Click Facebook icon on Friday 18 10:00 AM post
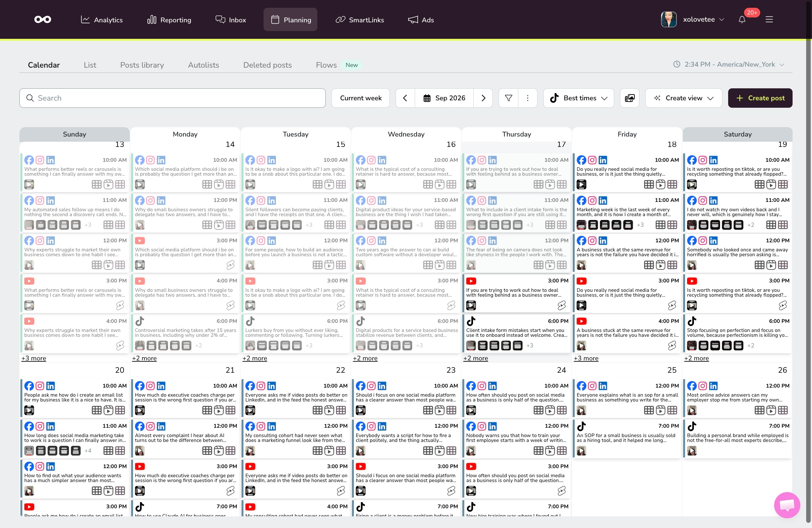 coord(581,160)
